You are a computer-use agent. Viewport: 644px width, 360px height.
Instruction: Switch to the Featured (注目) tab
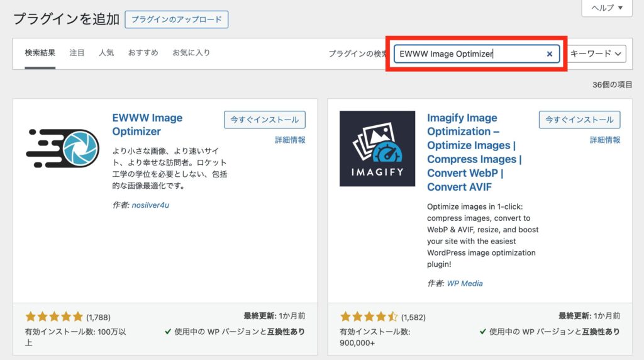click(x=77, y=53)
